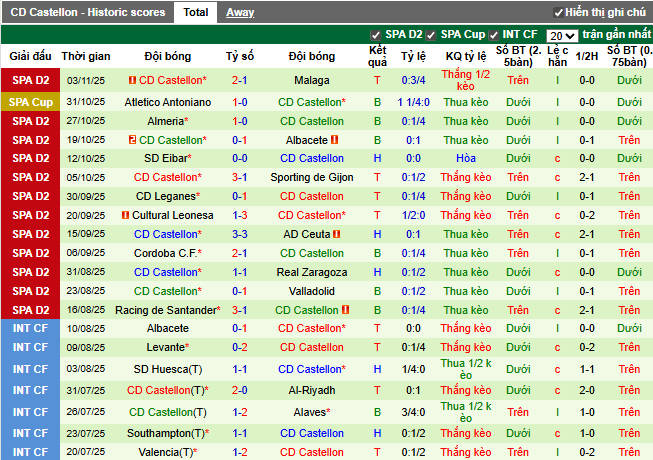Open the 20 recent matches dropdown
Viewport: 653px width, 460px height.
click(562, 36)
